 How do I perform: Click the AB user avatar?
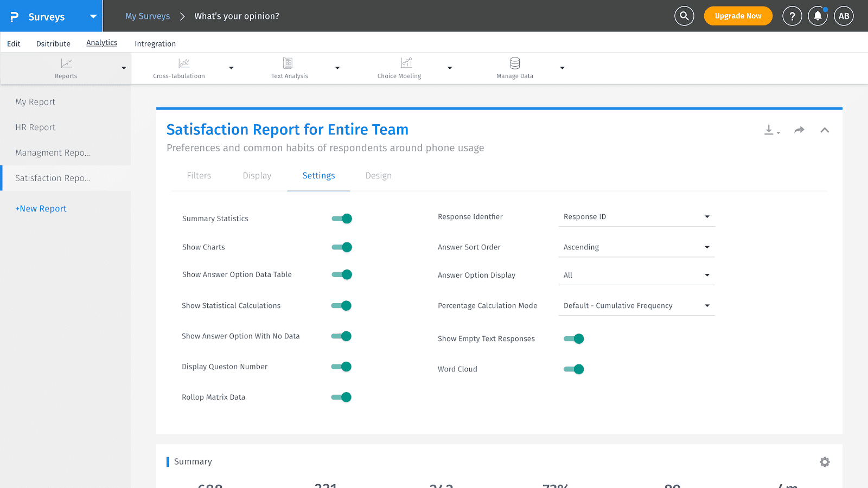pos(844,16)
